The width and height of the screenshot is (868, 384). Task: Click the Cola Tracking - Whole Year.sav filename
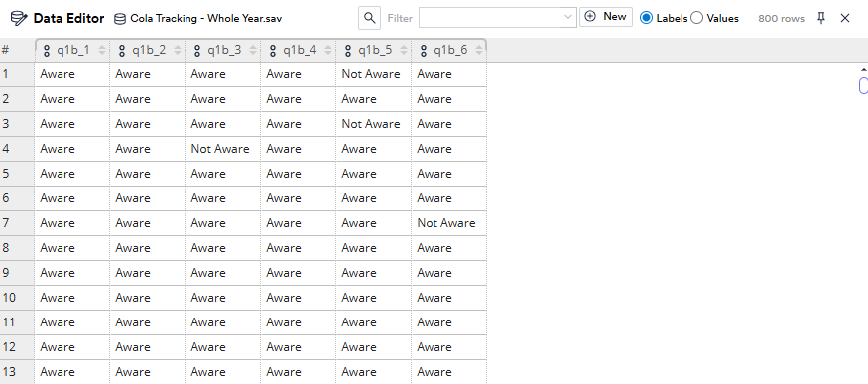tap(206, 18)
